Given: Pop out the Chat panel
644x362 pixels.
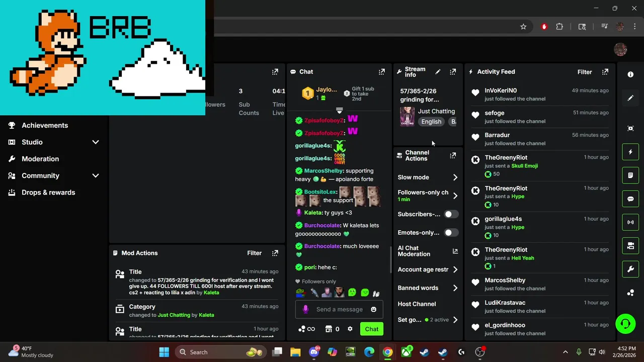Looking at the screenshot, I should point(382,72).
